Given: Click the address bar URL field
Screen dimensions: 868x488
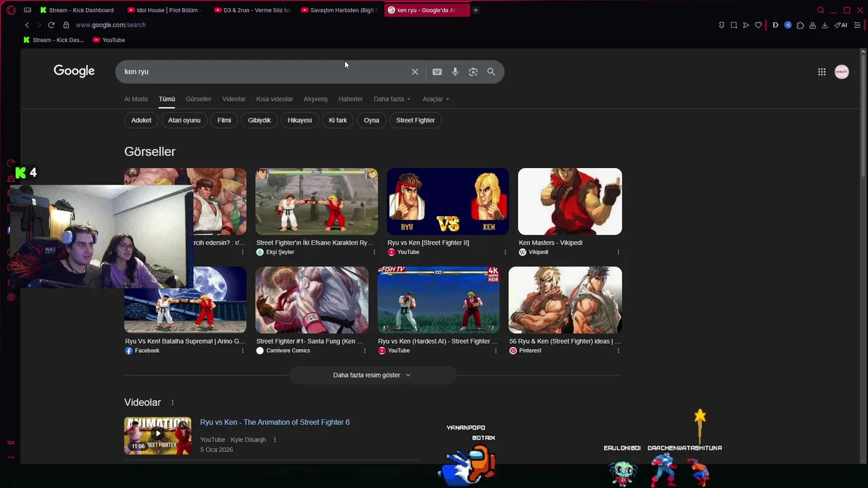Looking at the screenshot, I should (x=111, y=25).
